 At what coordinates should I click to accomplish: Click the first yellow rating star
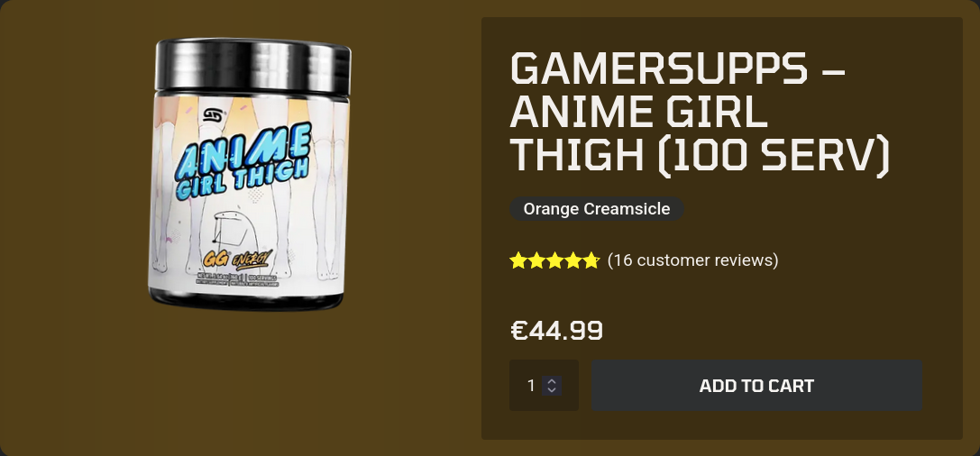click(x=518, y=260)
